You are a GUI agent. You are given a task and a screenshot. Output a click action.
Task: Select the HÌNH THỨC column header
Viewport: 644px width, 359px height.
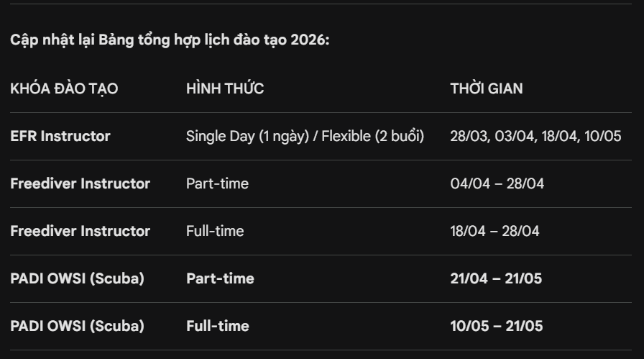point(225,89)
